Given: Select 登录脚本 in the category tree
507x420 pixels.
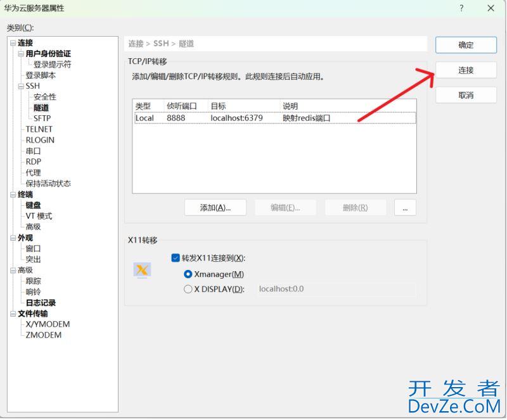Looking at the screenshot, I should tap(41, 75).
